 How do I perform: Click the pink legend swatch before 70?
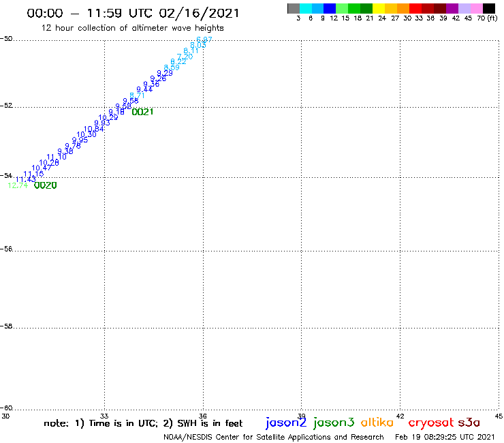click(x=476, y=8)
